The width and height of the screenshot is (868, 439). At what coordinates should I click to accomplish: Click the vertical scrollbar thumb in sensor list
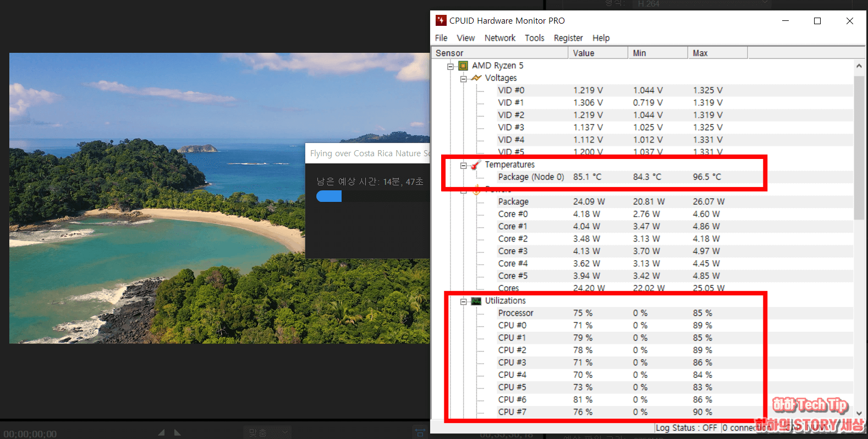click(859, 147)
